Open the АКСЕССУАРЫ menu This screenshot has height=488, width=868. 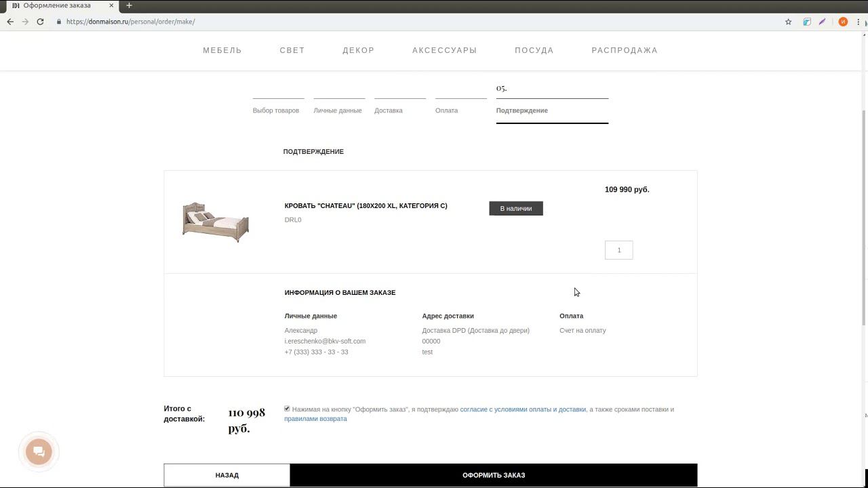(445, 50)
